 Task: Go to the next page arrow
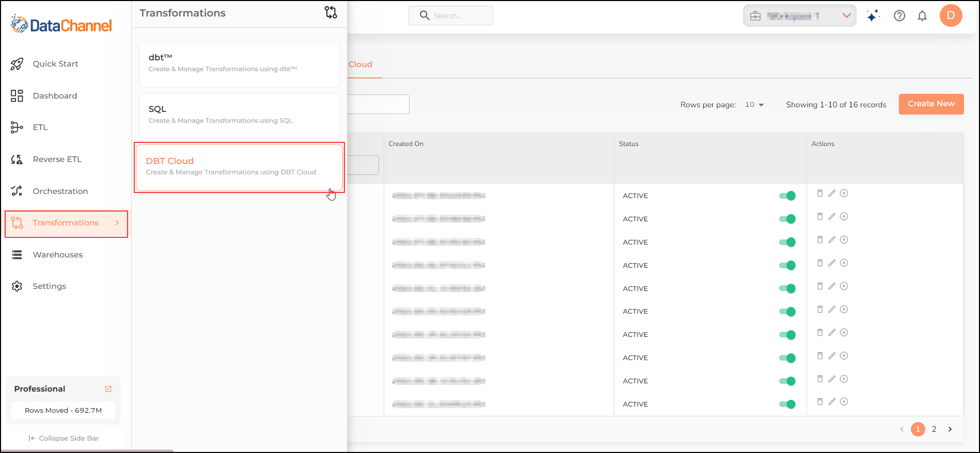click(950, 429)
